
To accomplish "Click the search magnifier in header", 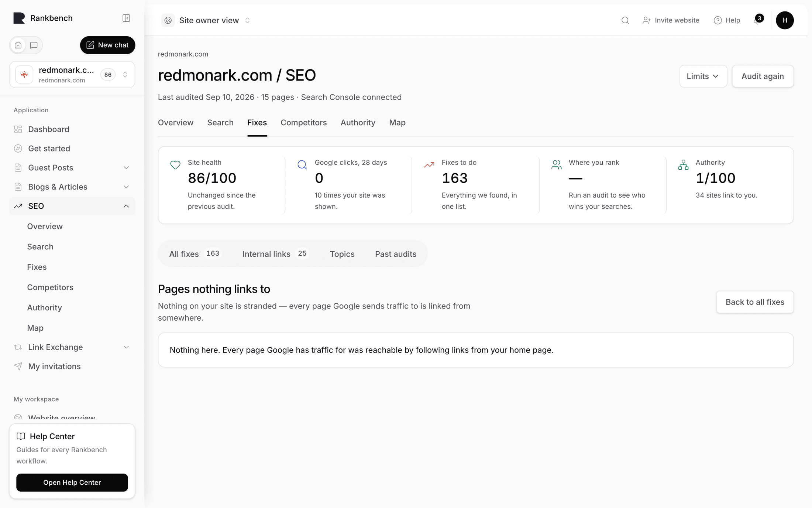I will pos(625,20).
